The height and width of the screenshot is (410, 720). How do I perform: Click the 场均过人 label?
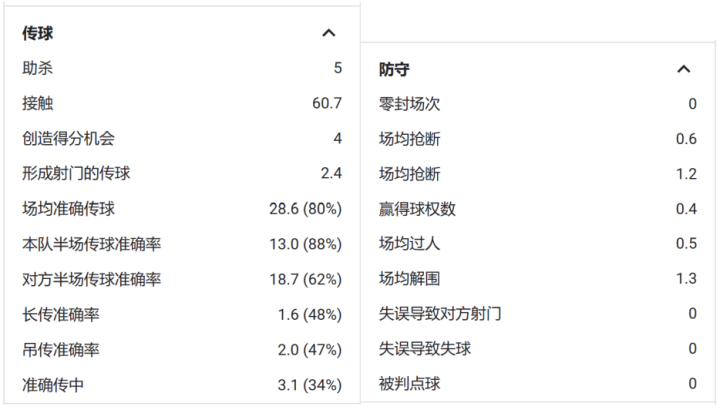coord(409,243)
